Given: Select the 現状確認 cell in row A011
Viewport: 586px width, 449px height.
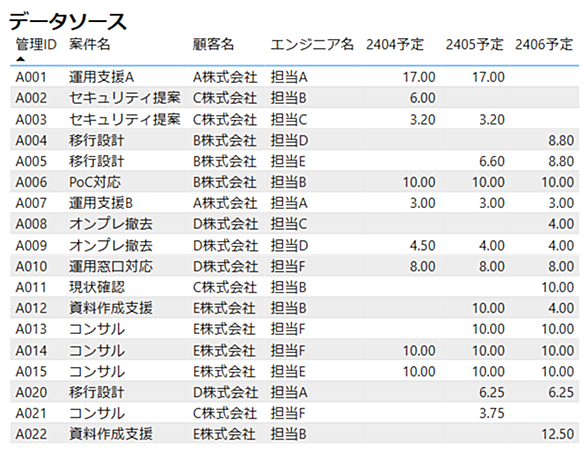Looking at the screenshot, I should tap(97, 287).
